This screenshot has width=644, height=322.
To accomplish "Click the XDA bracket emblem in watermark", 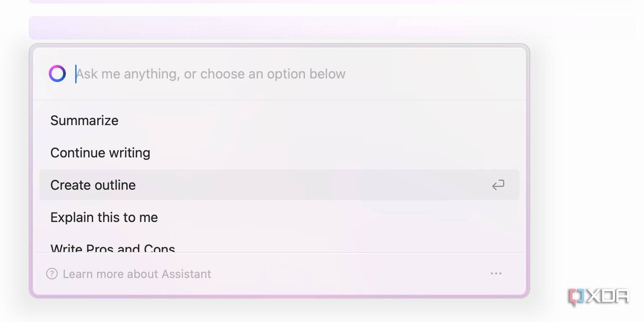I will (x=577, y=296).
